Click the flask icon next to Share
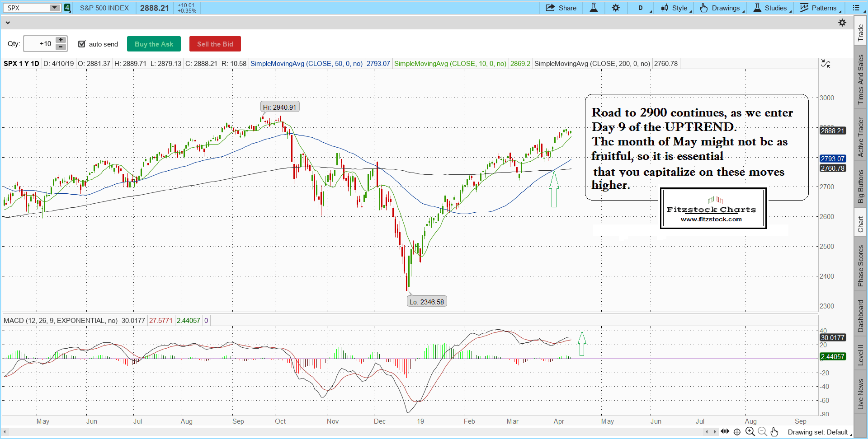Viewport: 868px width, 439px height. pyautogui.click(x=594, y=8)
